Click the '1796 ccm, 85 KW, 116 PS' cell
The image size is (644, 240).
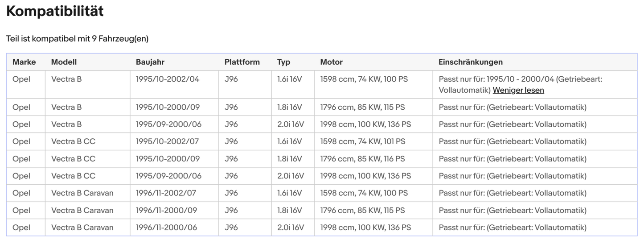tap(362, 159)
